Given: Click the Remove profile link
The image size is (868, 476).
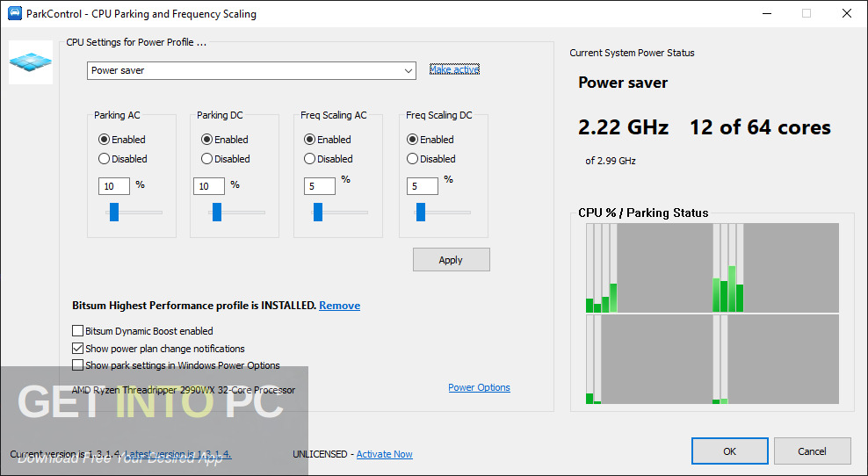Looking at the screenshot, I should click(339, 306).
